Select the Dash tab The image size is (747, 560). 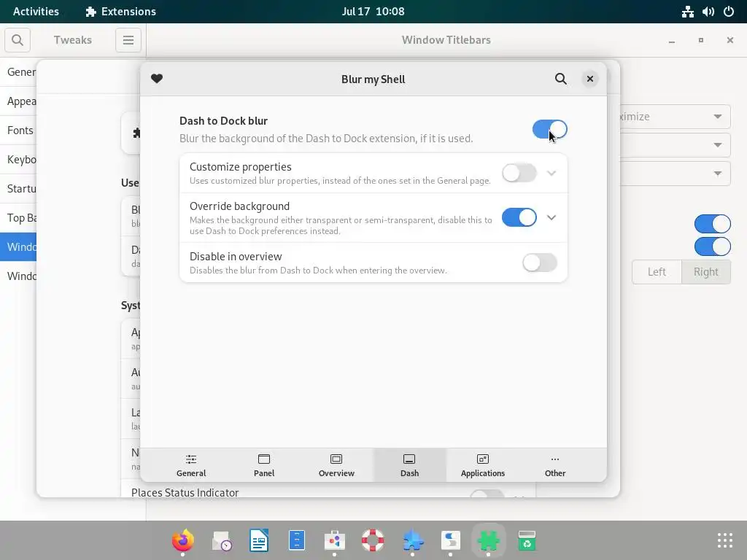coord(410,465)
